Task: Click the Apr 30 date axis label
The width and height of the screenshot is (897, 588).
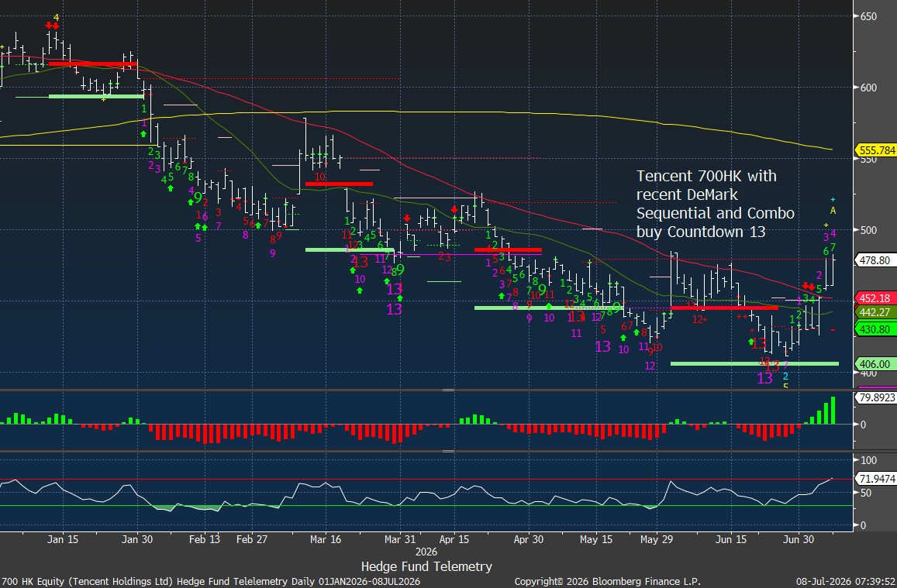Action: coord(529,539)
